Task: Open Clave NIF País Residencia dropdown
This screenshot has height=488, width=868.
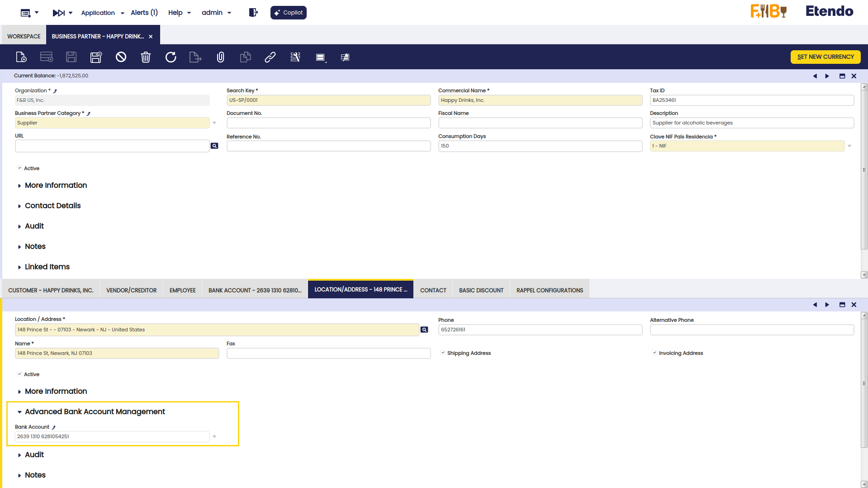Action: tap(849, 146)
